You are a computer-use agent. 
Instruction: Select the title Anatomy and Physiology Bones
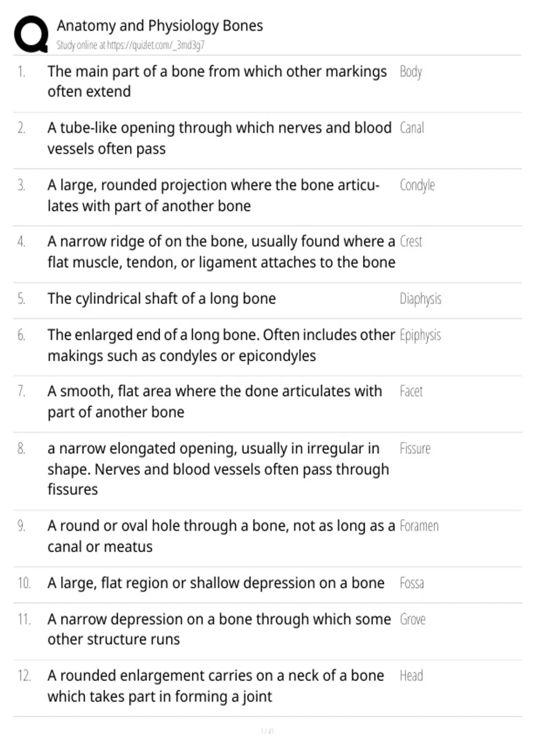(x=160, y=26)
